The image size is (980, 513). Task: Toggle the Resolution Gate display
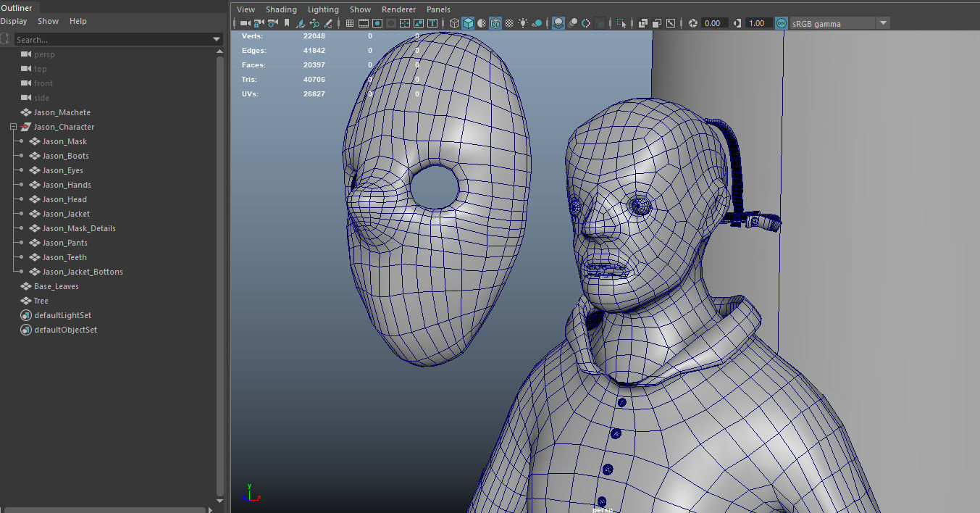(377, 23)
